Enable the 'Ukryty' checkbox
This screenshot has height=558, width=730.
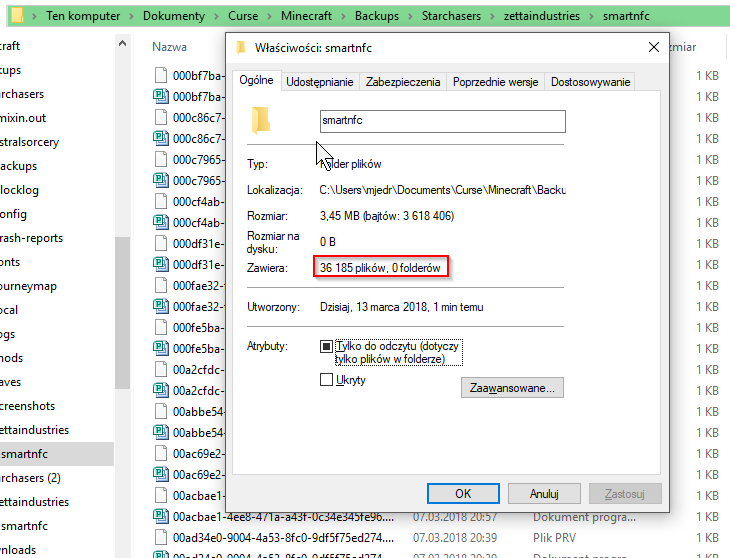326,379
